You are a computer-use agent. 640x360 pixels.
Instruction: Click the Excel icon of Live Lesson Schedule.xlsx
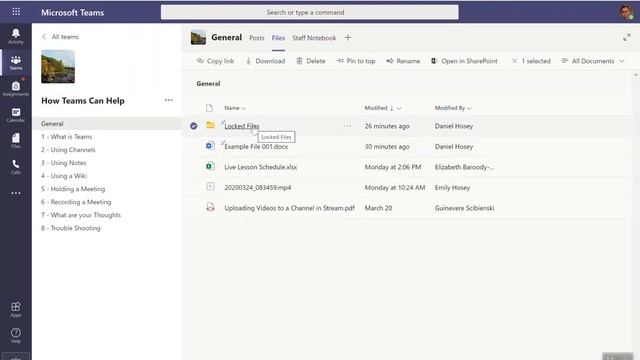pos(210,166)
